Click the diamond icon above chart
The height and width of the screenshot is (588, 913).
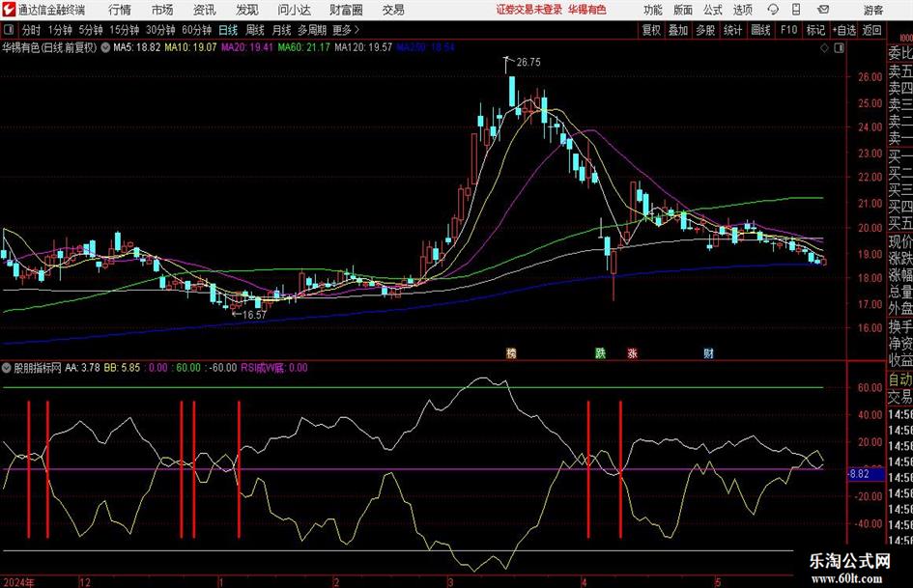[x=824, y=47]
